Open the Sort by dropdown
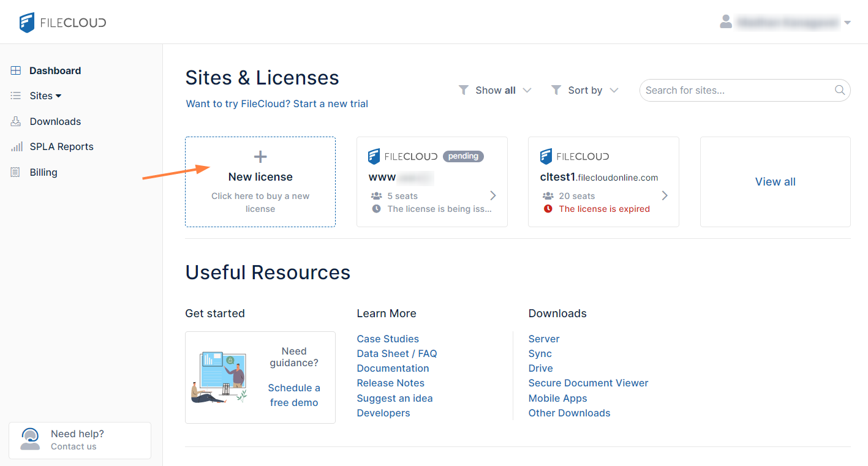The image size is (868, 466). click(x=584, y=90)
